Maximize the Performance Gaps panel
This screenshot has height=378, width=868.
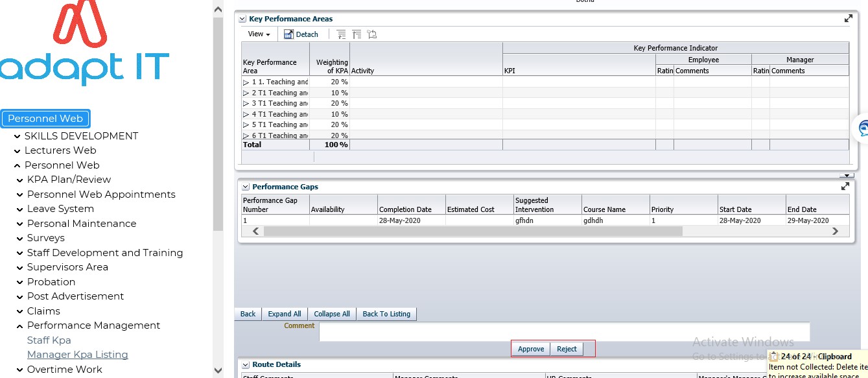(x=845, y=186)
